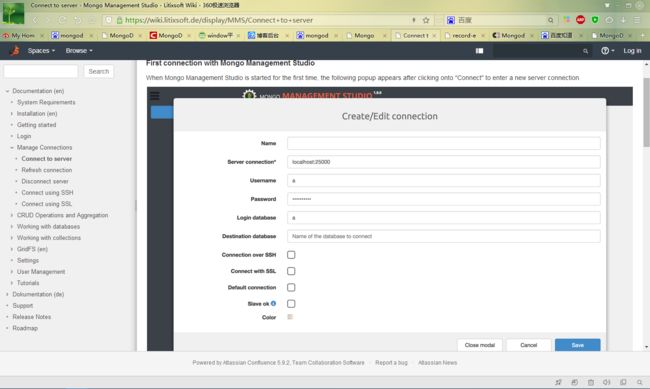Click the status bar rocket accelerator icon
The image size is (650, 389).
(558, 382)
